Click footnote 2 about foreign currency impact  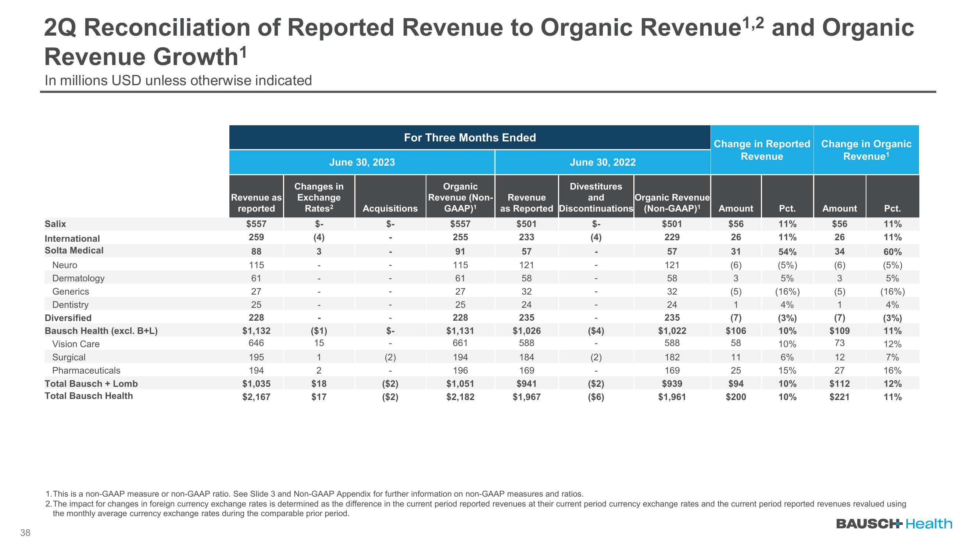coord(476,509)
